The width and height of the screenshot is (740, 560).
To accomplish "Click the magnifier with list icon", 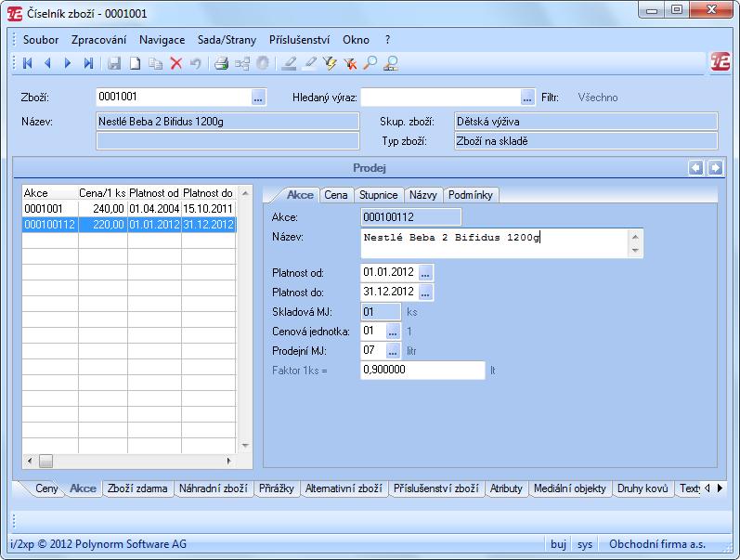I will (391, 63).
